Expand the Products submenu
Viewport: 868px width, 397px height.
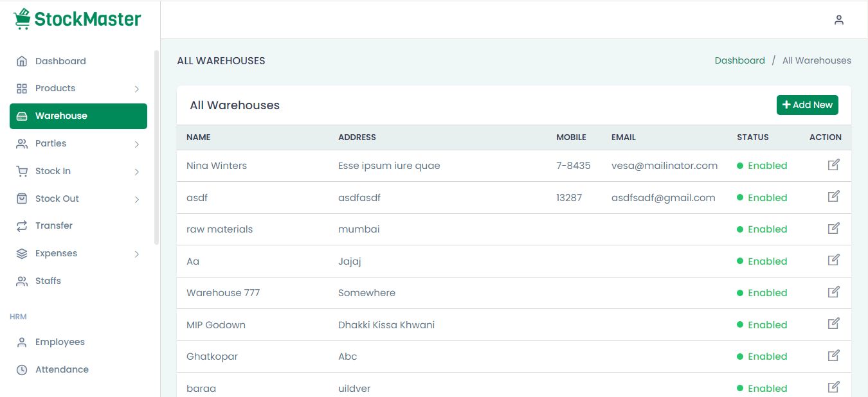click(x=136, y=89)
